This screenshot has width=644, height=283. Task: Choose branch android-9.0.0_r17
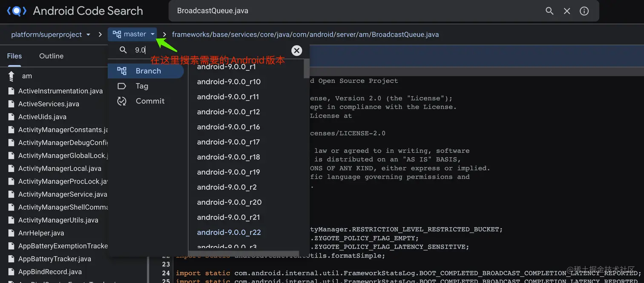(x=228, y=142)
